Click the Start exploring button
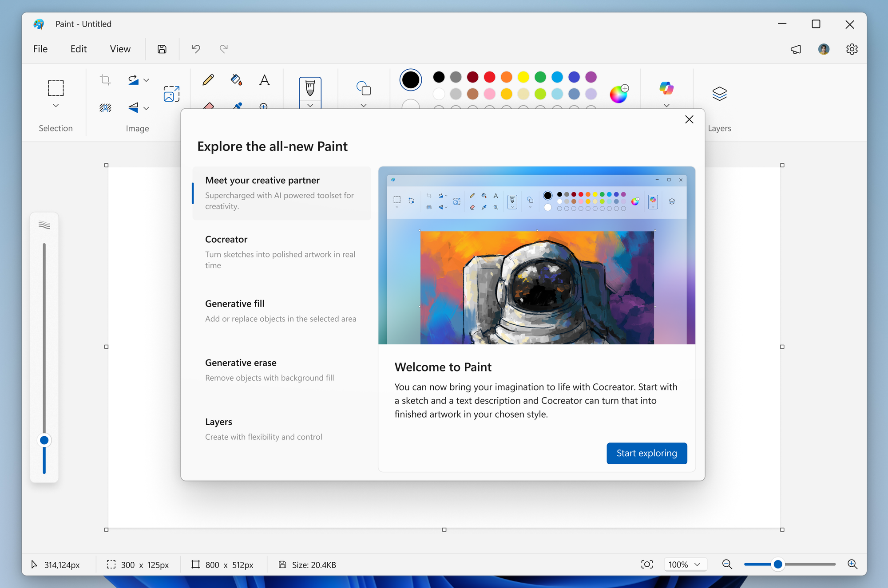The width and height of the screenshot is (888, 588). coord(646,453)
